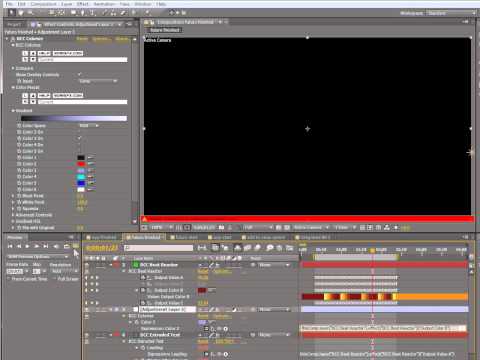Open expression language menu for Color 2
480x360 pixels.
(225, 329)
